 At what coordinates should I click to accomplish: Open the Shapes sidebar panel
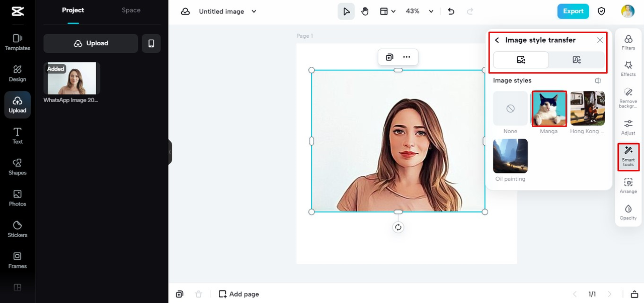point(18,167)
